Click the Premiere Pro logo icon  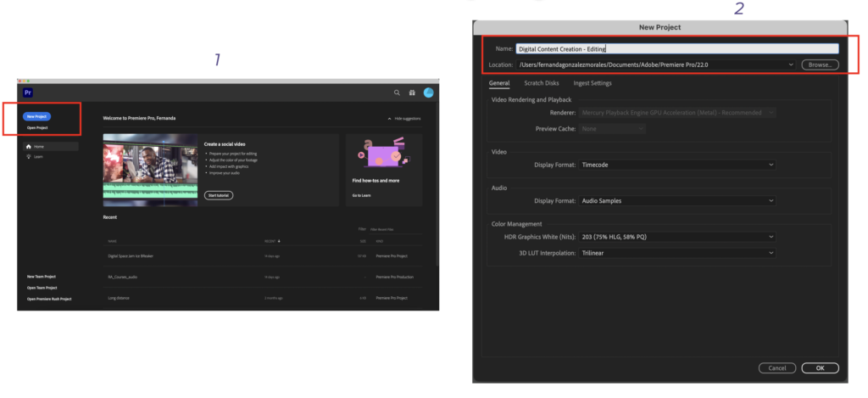click(28, 92)
